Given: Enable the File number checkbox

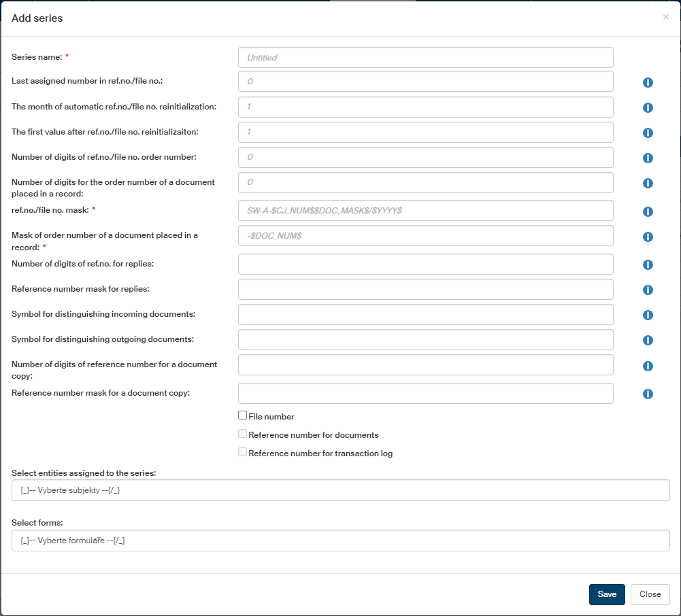Looking at the screenshot, I should click(242, 415).
